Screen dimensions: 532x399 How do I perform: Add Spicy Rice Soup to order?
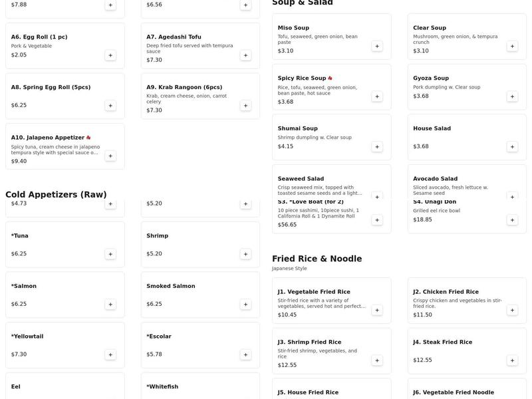point(377,96)
